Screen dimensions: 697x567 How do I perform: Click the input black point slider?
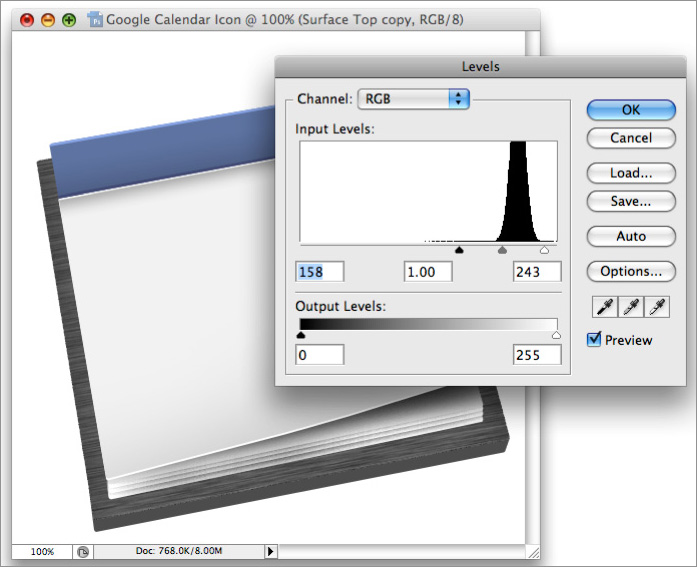point(459,251)
